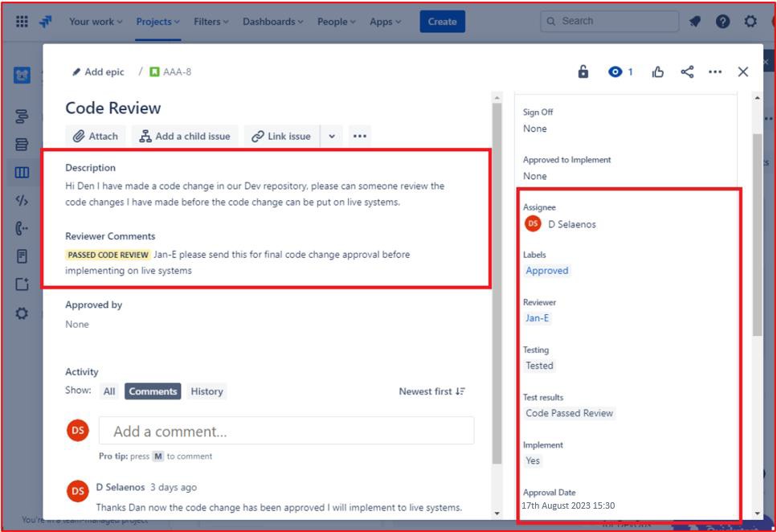This screenshot has height=532, width=777.
Task: Click the Add epic pencil link
Action: [98, 72]
